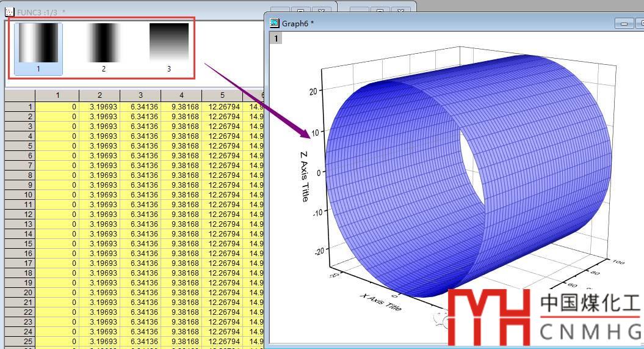Image resolution: width=644 pixels, height=349 pixels.
Task: Select row 10 header in matrix
Action: click(20, 195)
